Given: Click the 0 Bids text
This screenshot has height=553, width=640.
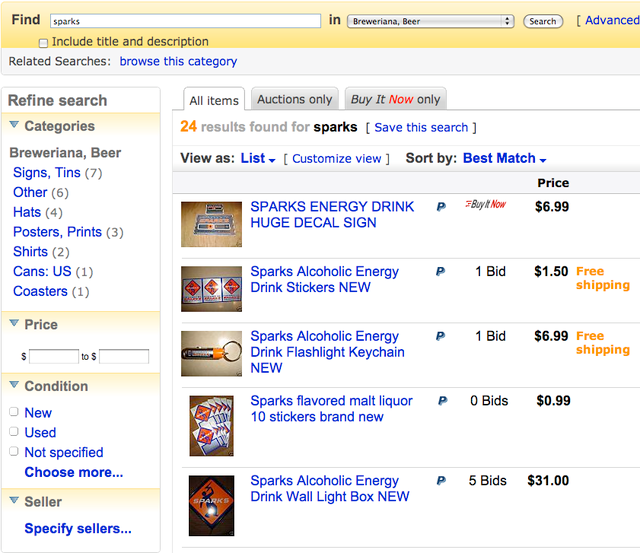Looking at the screenshot, I should (x=489, y=401).
